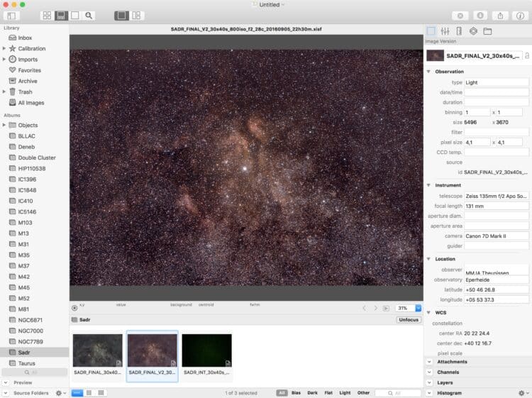Open the info inspector icon
Screen dimensions: 532x398
(x=520, y=16)
